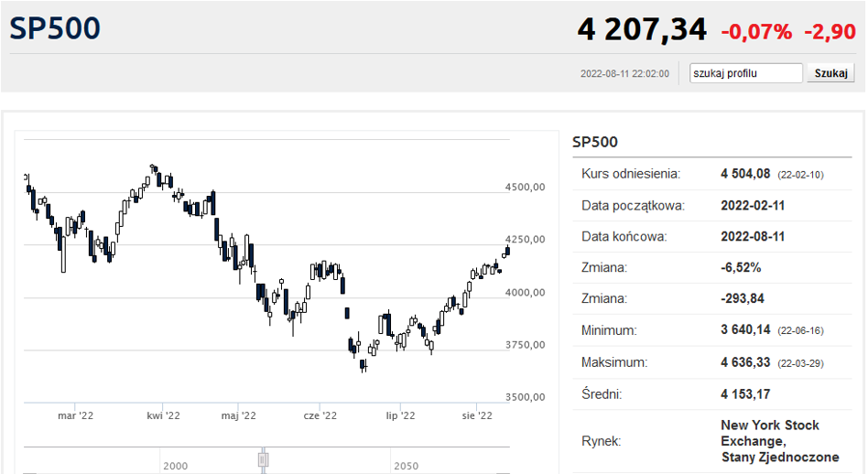Click the 'maj '22' x-axis label
Image resolution: width=868 pixels, height=474 pixels.
(239, 415)
